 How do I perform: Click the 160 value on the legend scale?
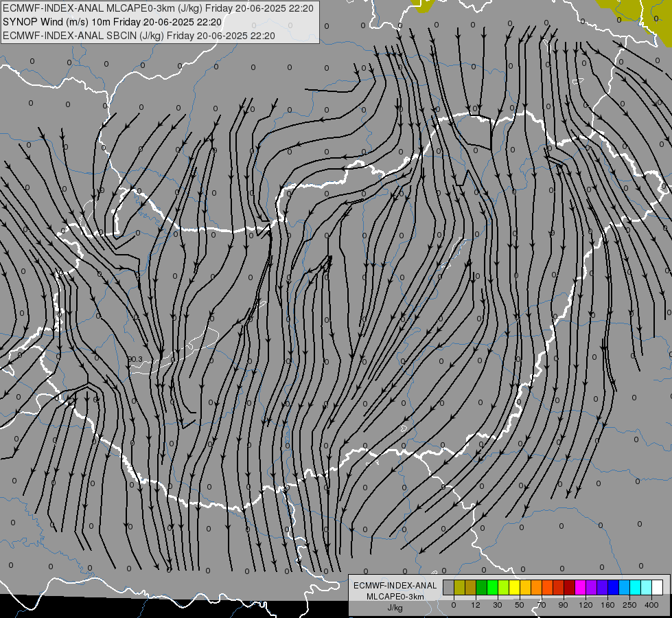tap(607, 605)
